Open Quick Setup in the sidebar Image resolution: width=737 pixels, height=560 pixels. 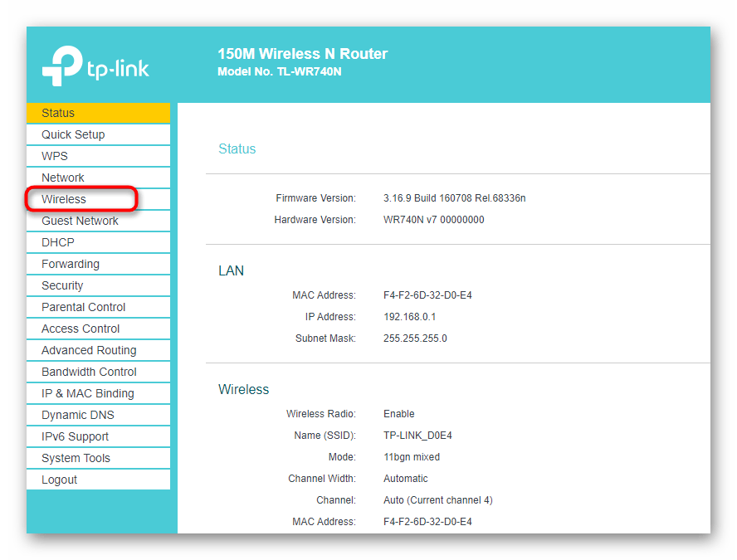[x=98, y=135]
